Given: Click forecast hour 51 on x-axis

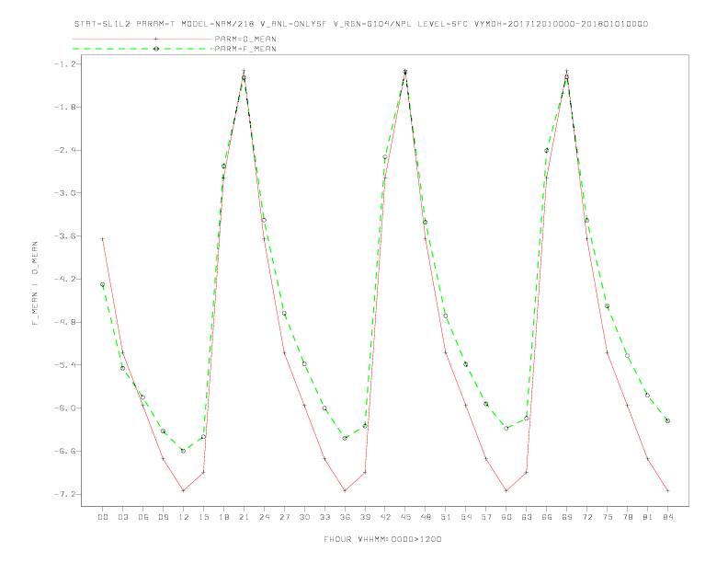Looking at the screenshot, I should 446,517.
